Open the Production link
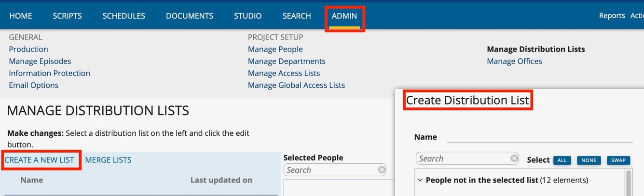This screenshot has height=196, width=644. click(x=28, y=49)
